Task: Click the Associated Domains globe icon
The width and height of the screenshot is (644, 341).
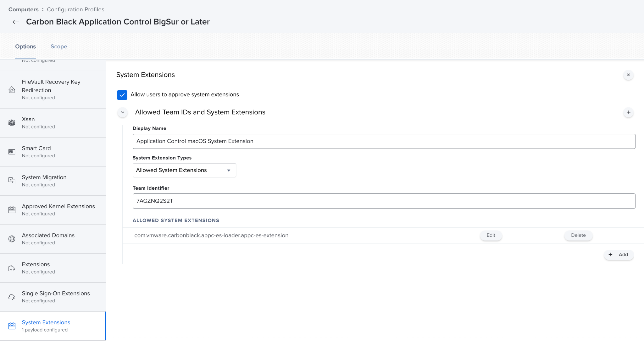Action: 12,239
